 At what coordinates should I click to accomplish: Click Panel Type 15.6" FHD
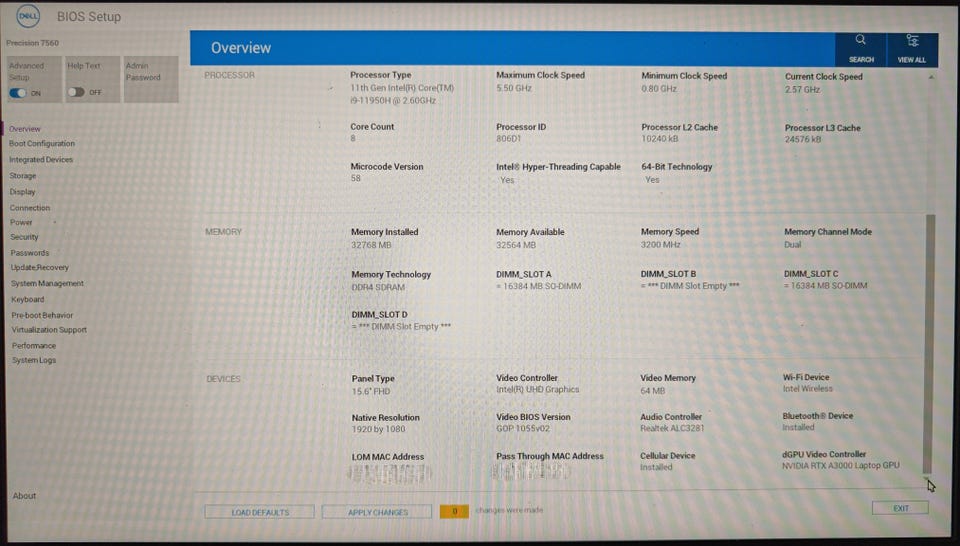pyautogui.click(x=370, y=391)
